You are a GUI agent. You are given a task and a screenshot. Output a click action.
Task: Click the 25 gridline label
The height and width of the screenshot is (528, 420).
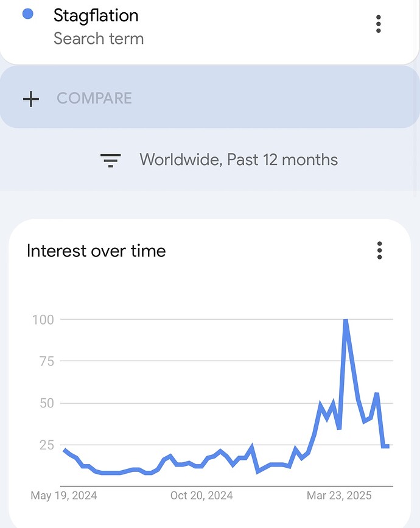pos(47,445)
